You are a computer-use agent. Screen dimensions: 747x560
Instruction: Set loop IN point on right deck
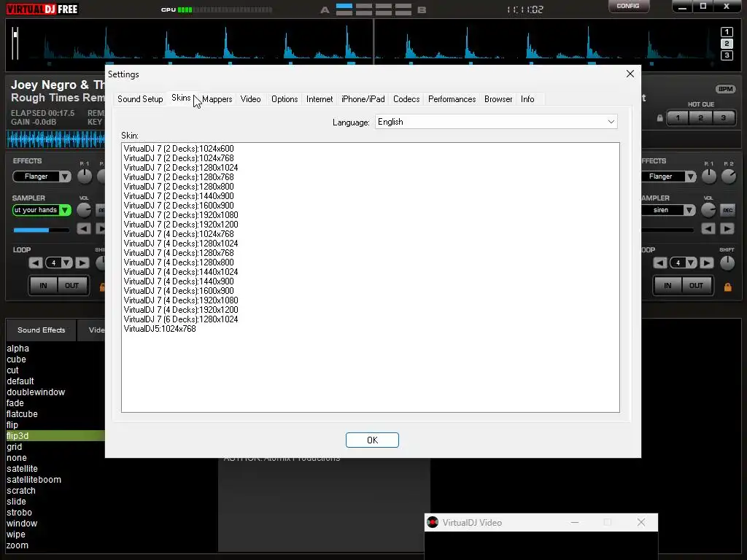tap(667, 286)
